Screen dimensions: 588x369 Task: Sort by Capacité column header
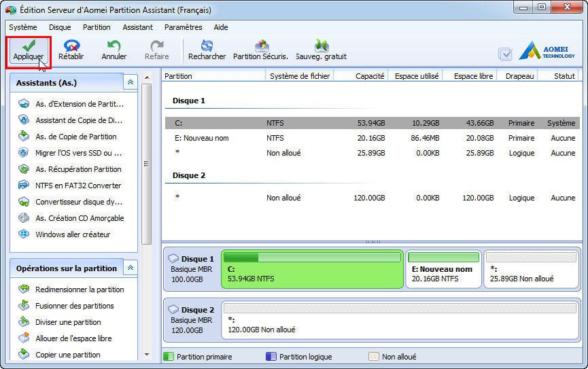point(361,75)
